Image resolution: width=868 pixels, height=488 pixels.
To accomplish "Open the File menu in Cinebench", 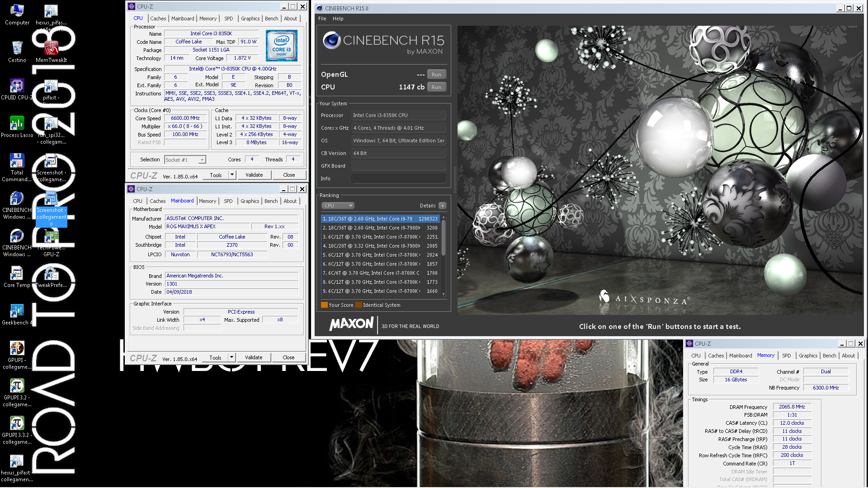I will pyautogui.click(x=322, y=19).
